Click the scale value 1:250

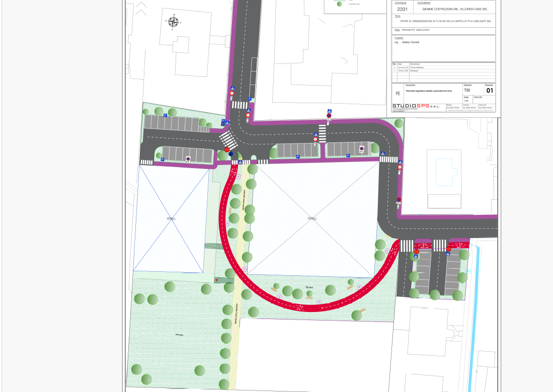pyautogui.click(x=466, y=101)
